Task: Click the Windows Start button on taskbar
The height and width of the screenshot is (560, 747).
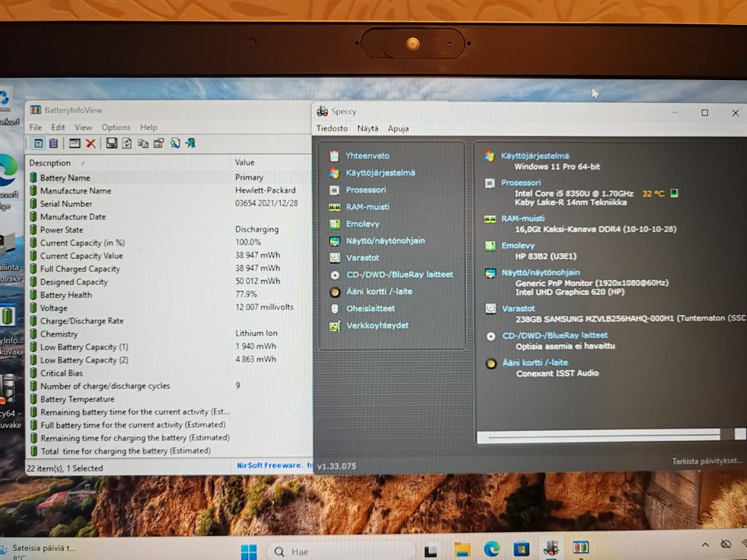Action: (x=249, y=551)
